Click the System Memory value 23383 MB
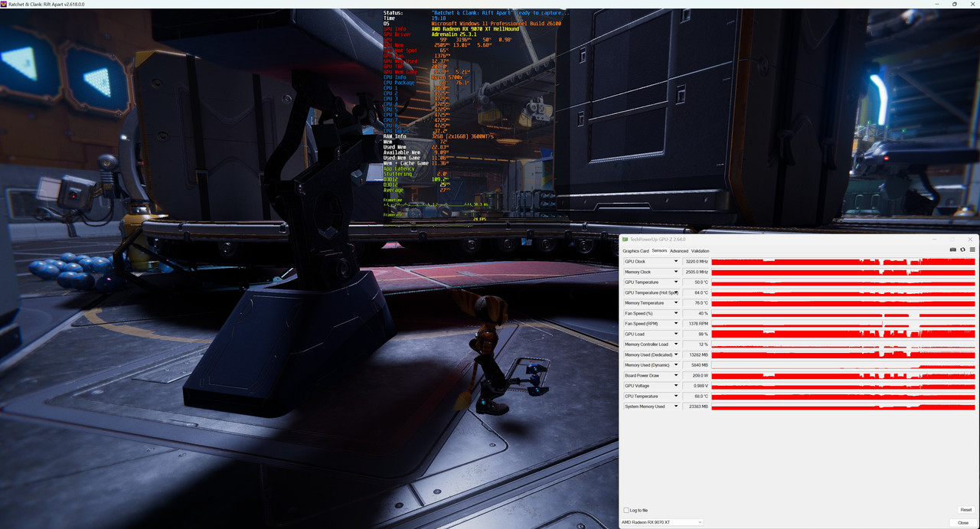This screenshot has height=529, width=980. [x=696, y=407]
